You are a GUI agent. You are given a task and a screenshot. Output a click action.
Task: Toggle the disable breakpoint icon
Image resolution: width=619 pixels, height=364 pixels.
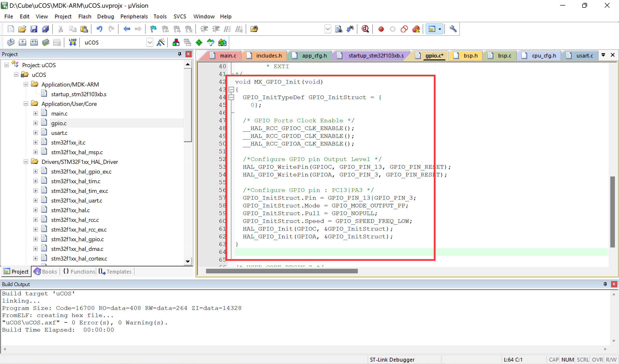(392, 29)
